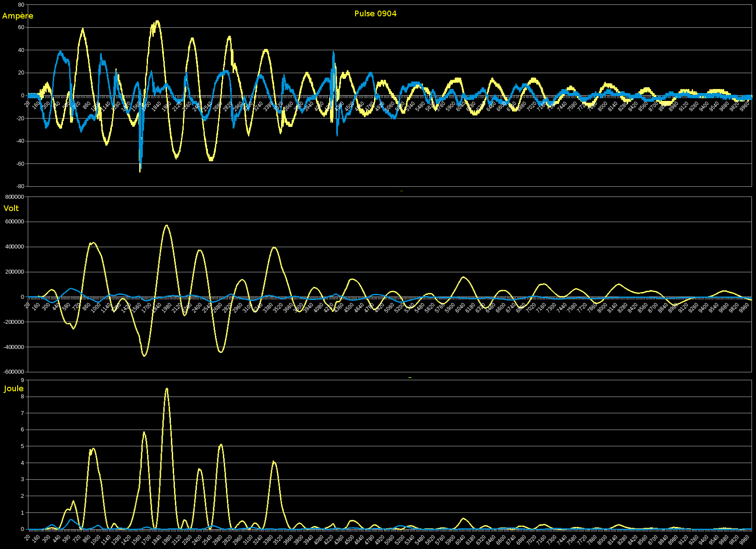Select the "Volt" axis label
The height and width of the screenshot is (549, 756).
[11, 208]
